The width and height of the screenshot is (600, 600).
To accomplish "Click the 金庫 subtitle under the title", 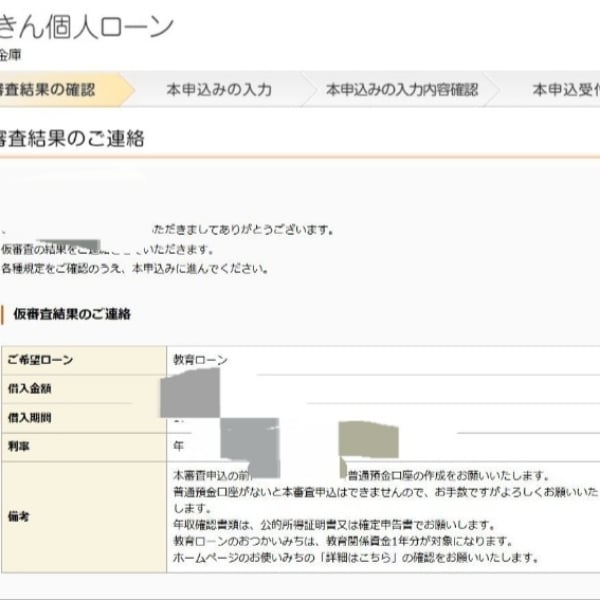I will 10,54.
